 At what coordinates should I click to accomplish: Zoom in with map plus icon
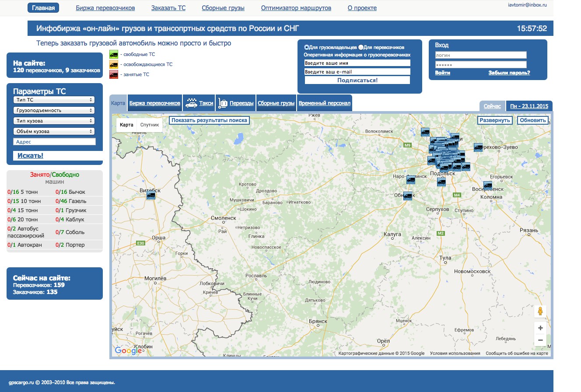point(540,328)
